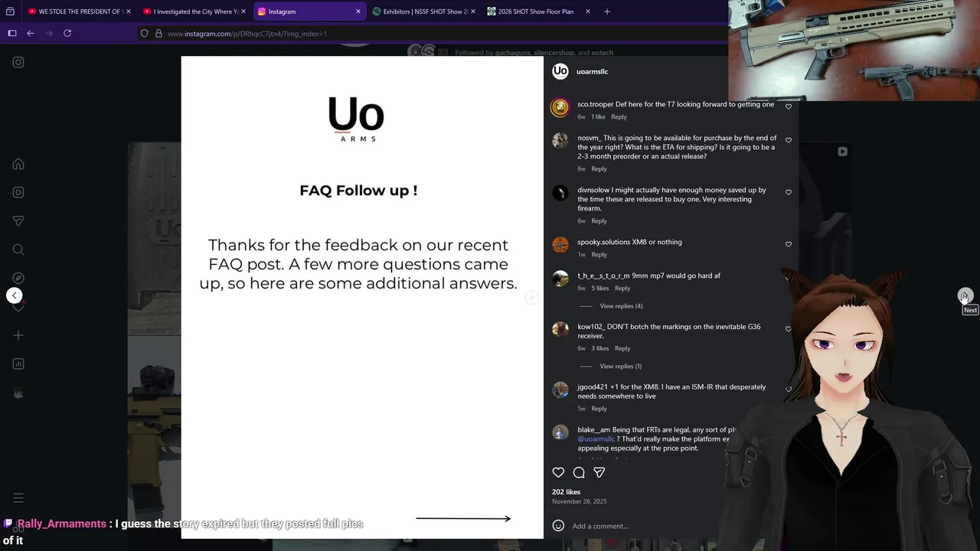Image resolution: width=980 pixels, height=551 pixels.
Task: Share the post via paper plane icon
Action: pos(599,473)
